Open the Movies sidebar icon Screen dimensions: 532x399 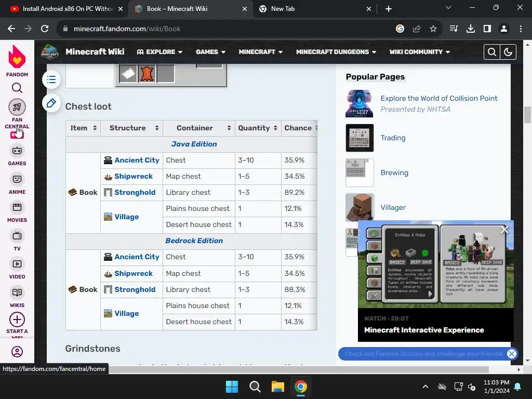coord(17,207)
